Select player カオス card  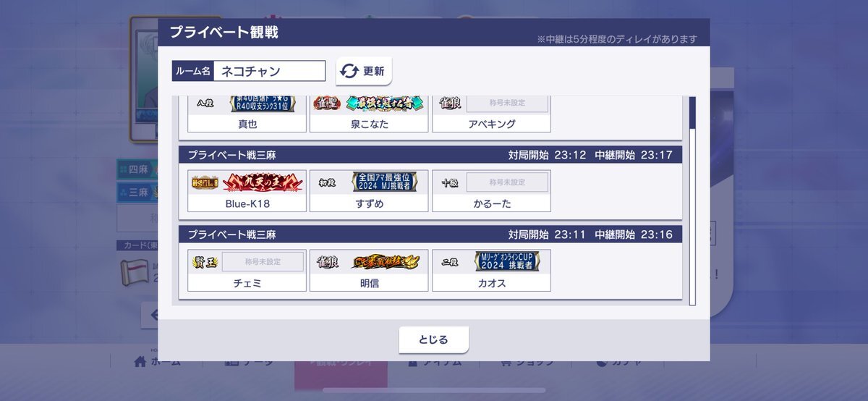[x=492, y=271]
